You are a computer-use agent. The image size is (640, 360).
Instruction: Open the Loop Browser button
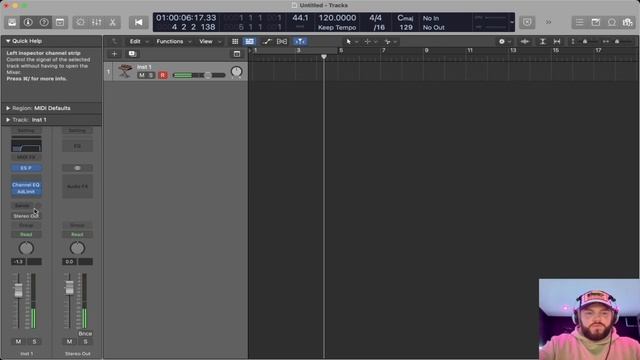611,22
